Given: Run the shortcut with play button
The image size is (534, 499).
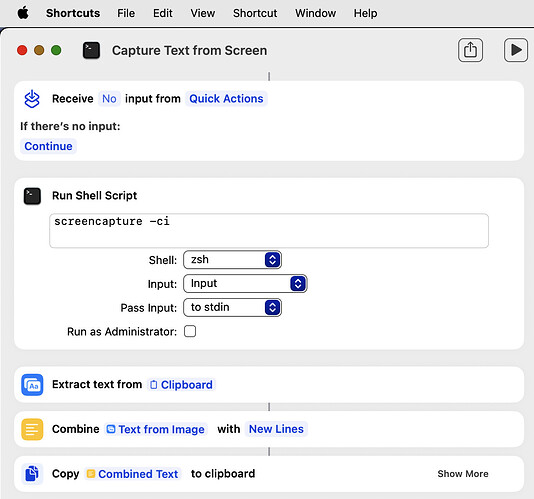Looking at the screenshot, I should [516, 50].
